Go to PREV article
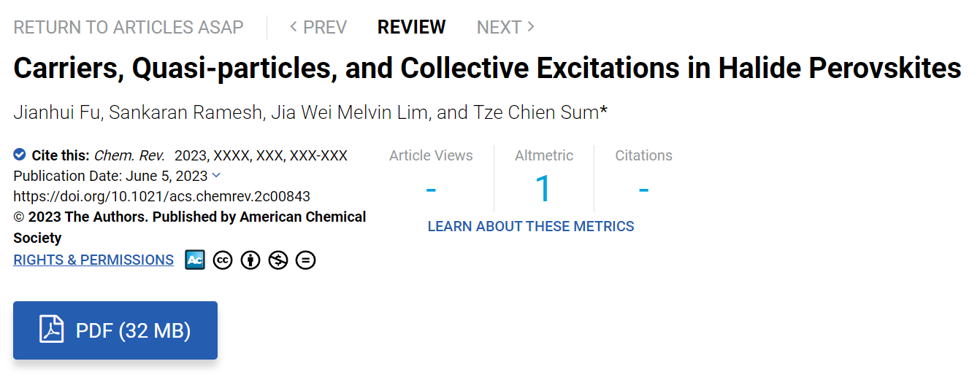 [x=318, y=27]
